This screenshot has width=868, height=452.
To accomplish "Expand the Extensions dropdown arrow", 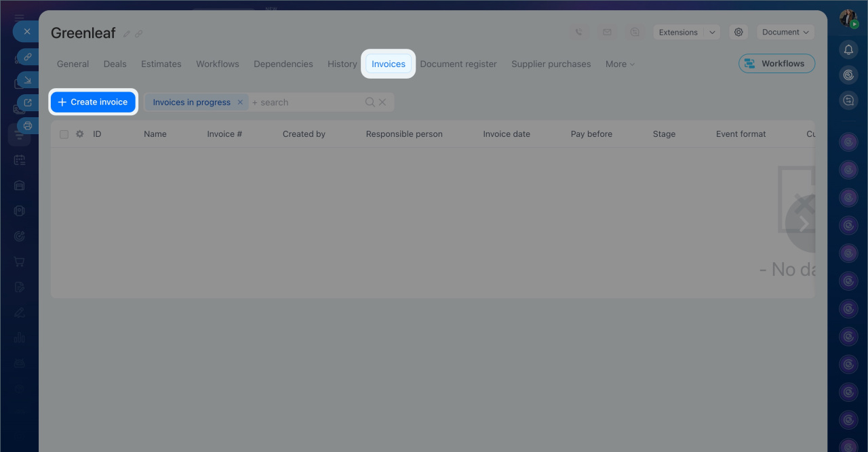I will coord(711,32).
